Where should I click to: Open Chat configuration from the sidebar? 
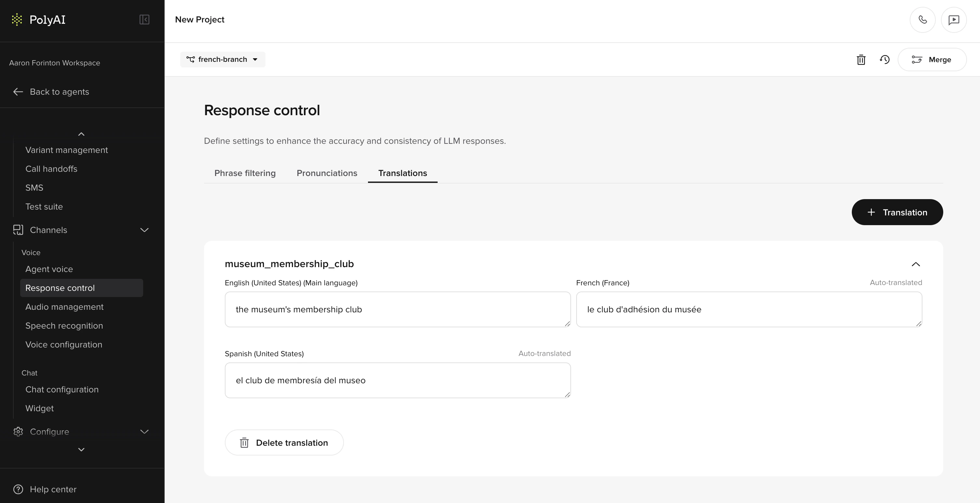tap(62, 389)
